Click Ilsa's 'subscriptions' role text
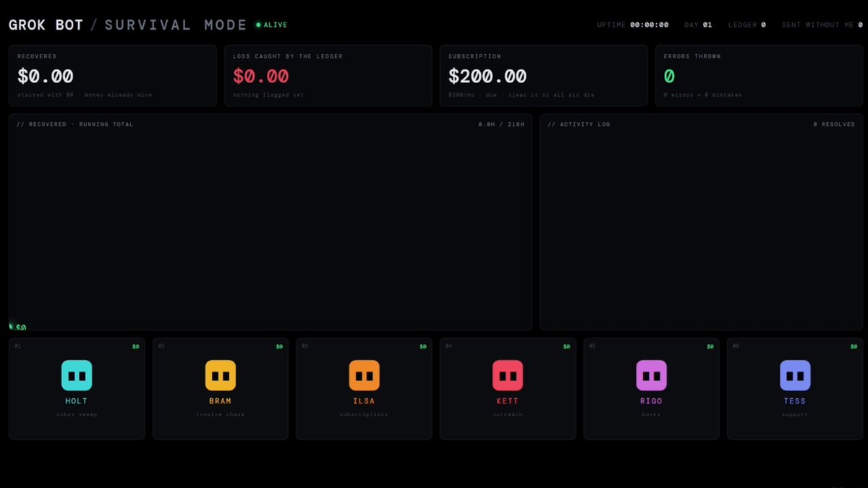This screenshot has height=488, width=868. click(365, 414)
